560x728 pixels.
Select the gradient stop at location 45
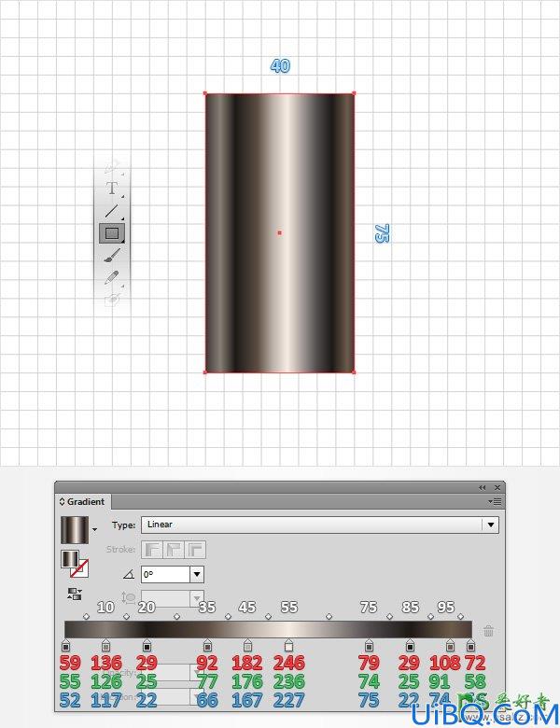[x=247, y=646]
